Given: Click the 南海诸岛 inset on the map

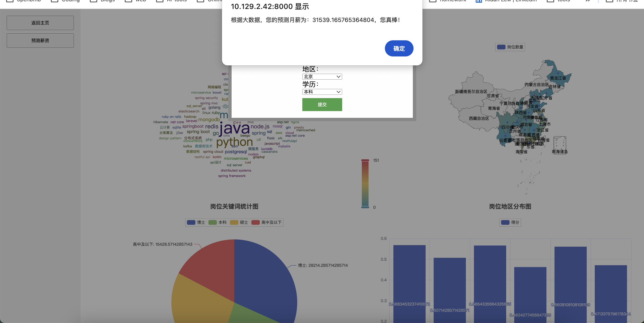Looking at the screenshot, I should pos(560,145).
